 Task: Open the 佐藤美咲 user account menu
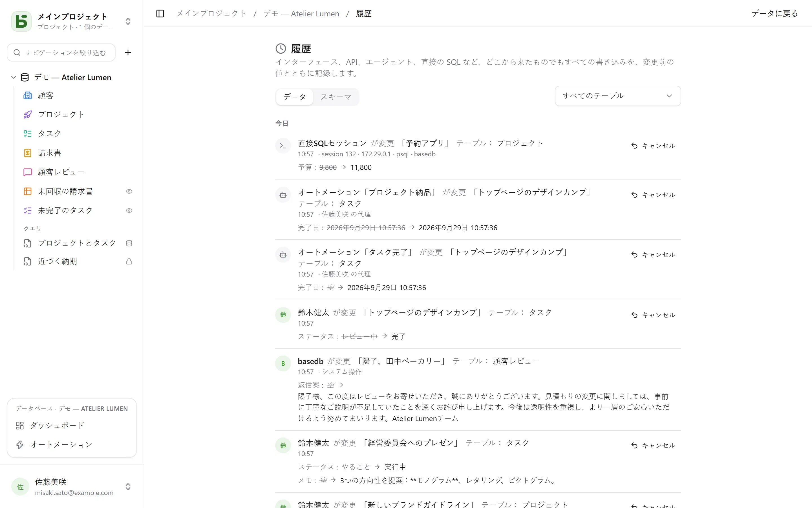pyautogui.click(x=72, y=487)
